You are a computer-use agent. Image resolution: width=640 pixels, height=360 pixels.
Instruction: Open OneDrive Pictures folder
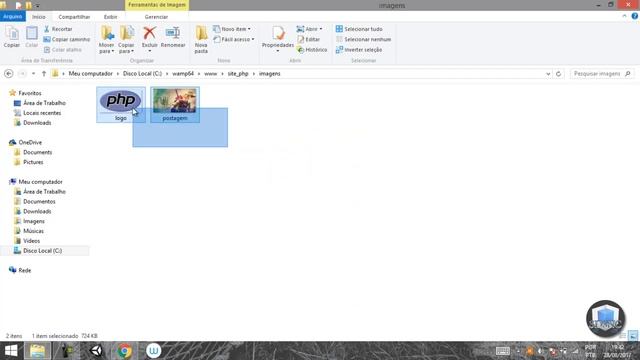pos(33,162)
